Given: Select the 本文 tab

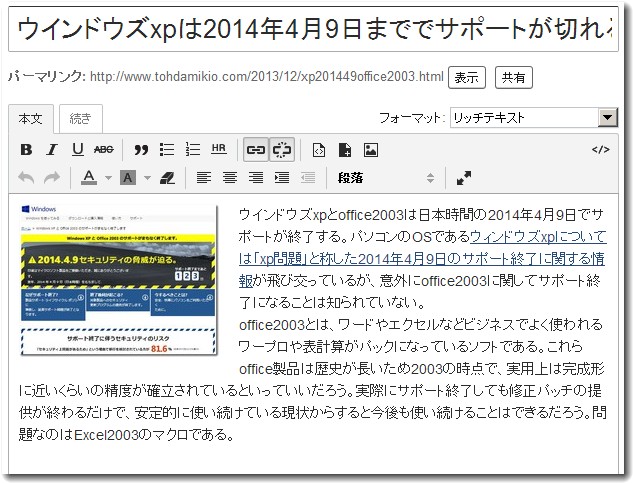Looking at the screenshot, I should coord(31,119).
